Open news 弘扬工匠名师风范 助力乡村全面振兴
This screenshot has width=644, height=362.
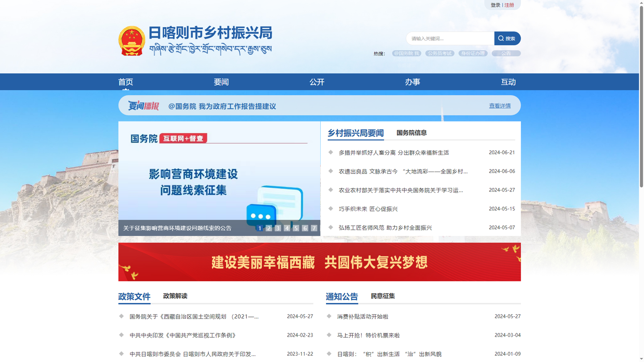[x=385, y=228]
